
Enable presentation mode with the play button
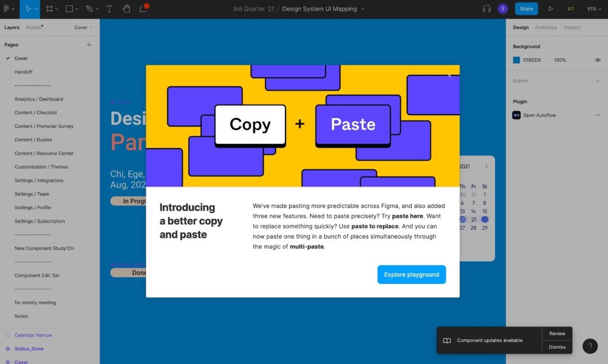coord(550,8)
